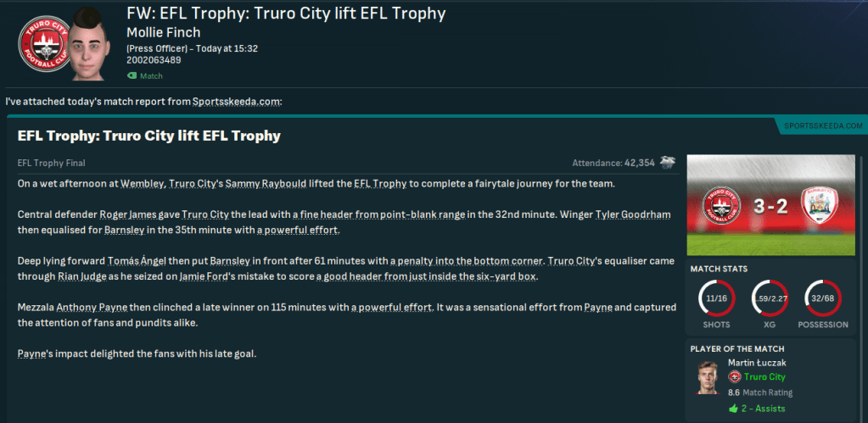Open the Rian Judge player link
The height and width of the screenshot is (423, 868).
tap(83, 276)
